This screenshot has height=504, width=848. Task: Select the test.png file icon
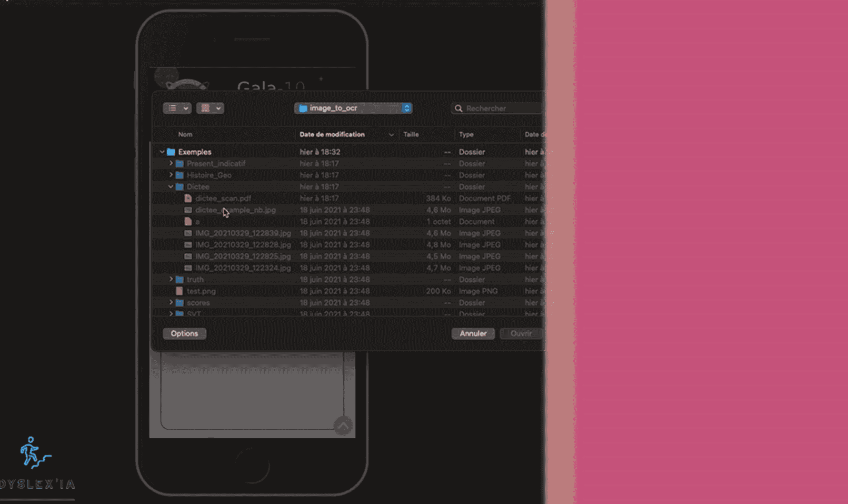tap(180, 291)
